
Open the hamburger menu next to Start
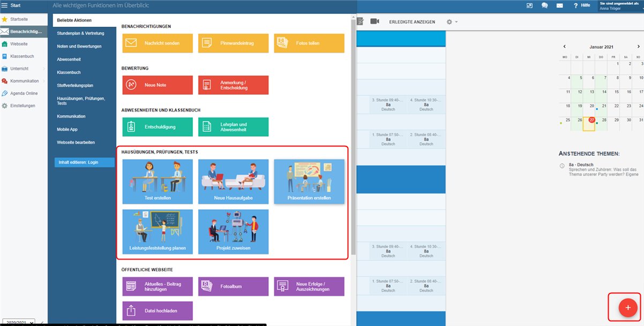click(4, 5)
